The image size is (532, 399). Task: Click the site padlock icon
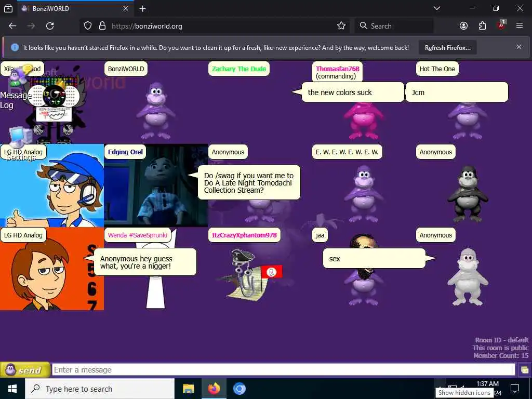click(x=102, y=26)
